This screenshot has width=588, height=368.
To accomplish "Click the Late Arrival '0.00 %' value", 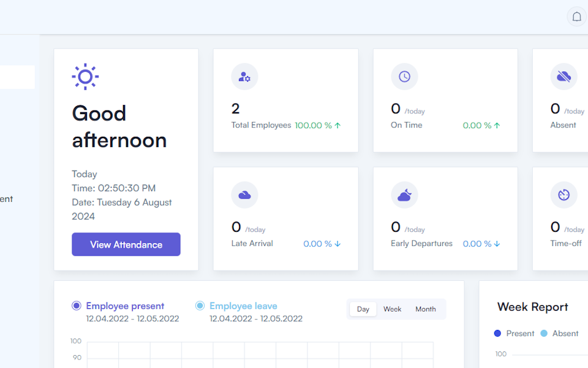I will 318,243.
